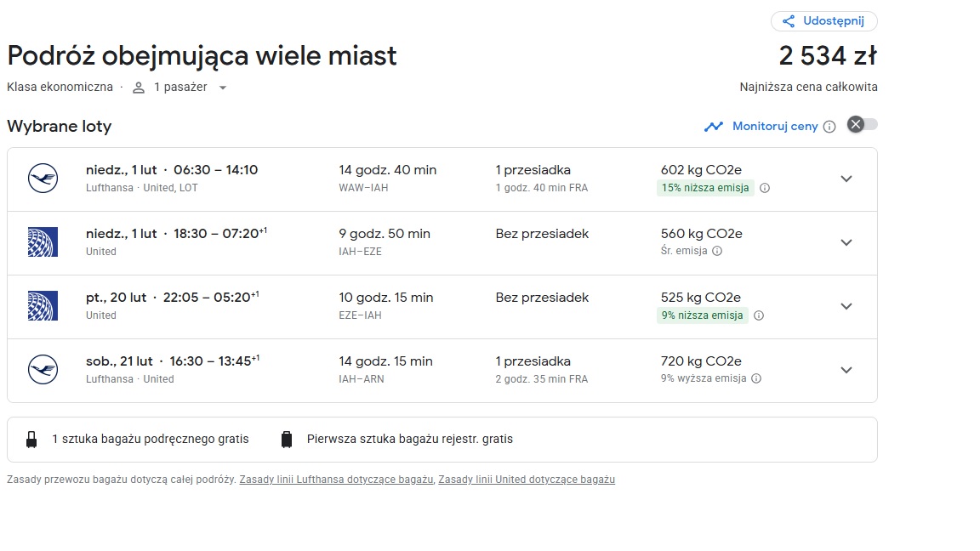Image resolution: width=980 pixels, height=551 pixels.
Task: Open info icon beside Śr. emisja
Action: (x=717, y=251)
